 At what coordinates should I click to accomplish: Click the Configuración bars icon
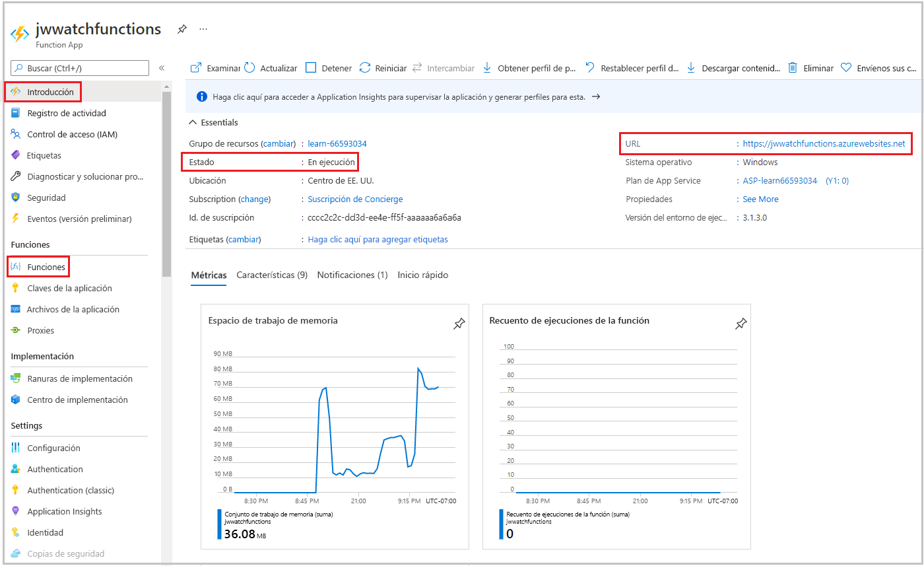[16, 448]
